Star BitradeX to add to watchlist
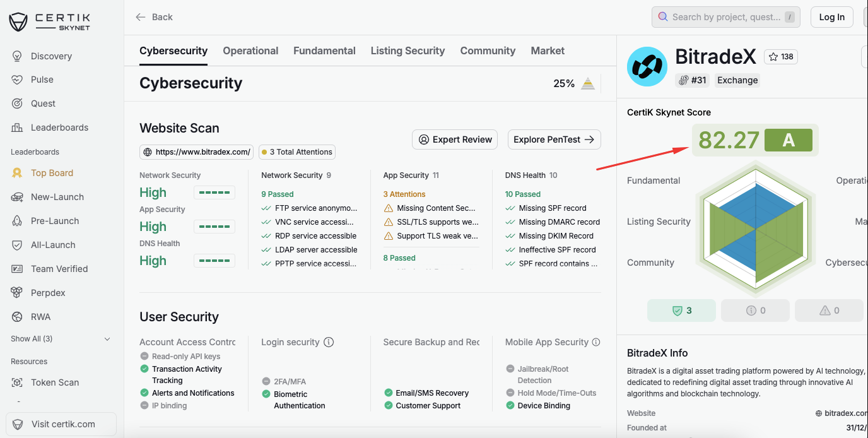 coord(780,56)
